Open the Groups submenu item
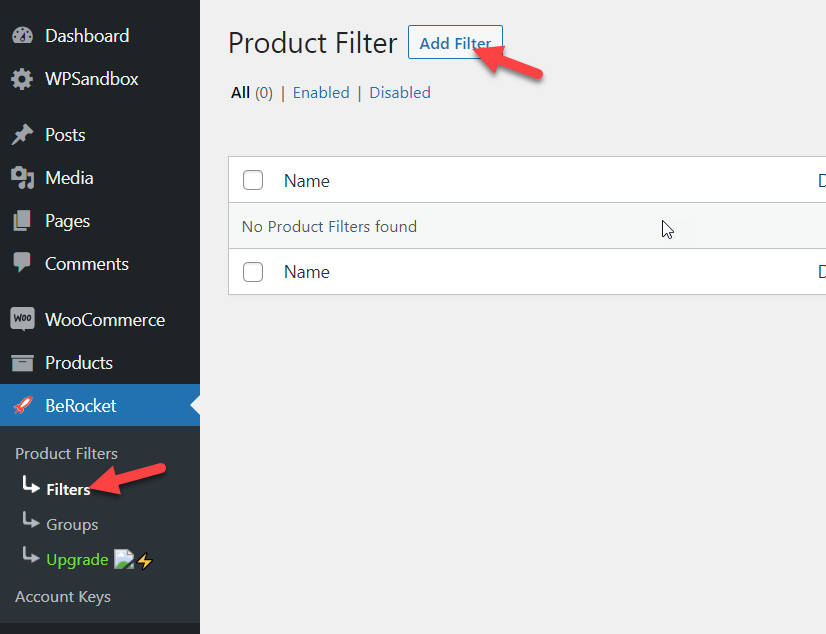The image size is (826, 634). point(72,524)
